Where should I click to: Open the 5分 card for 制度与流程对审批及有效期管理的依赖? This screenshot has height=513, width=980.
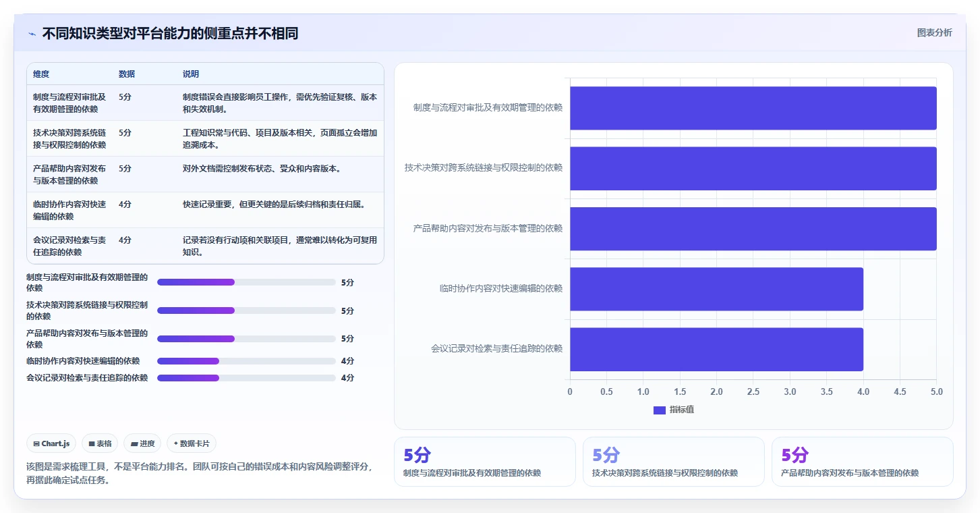coord(485,462)
